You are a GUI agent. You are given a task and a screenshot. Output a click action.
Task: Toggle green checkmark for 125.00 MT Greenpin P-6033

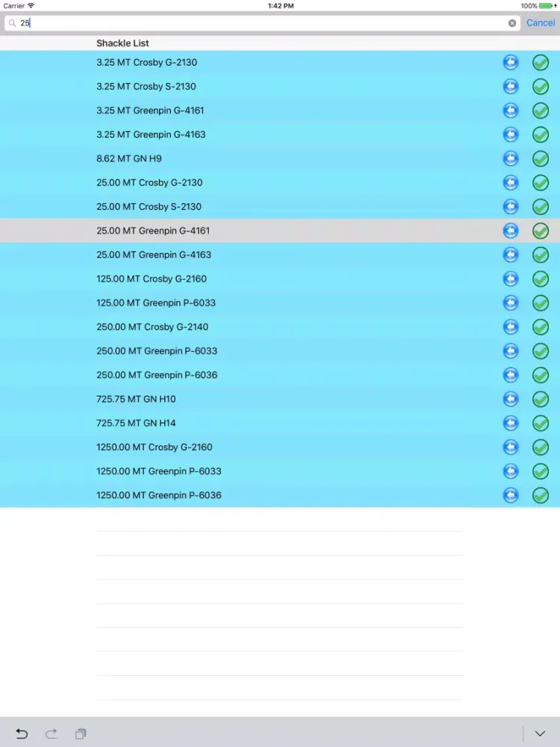541,303
